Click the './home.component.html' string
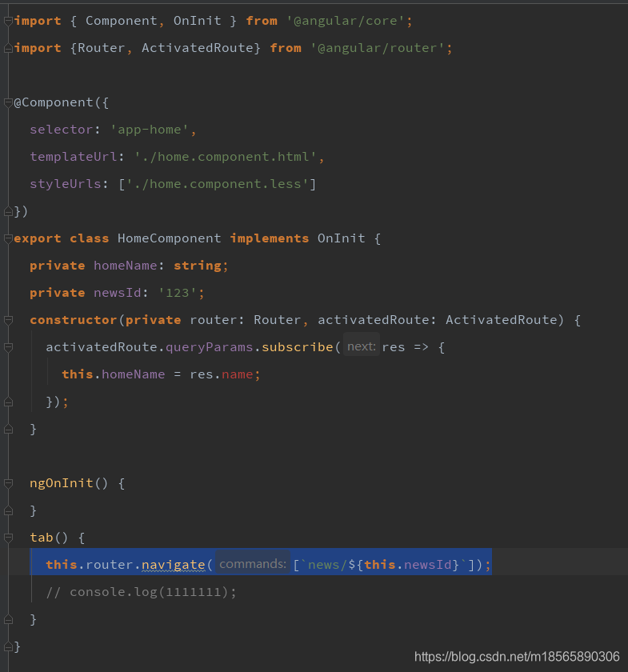This screenshot has width=628, height=672. click(226, 157)
